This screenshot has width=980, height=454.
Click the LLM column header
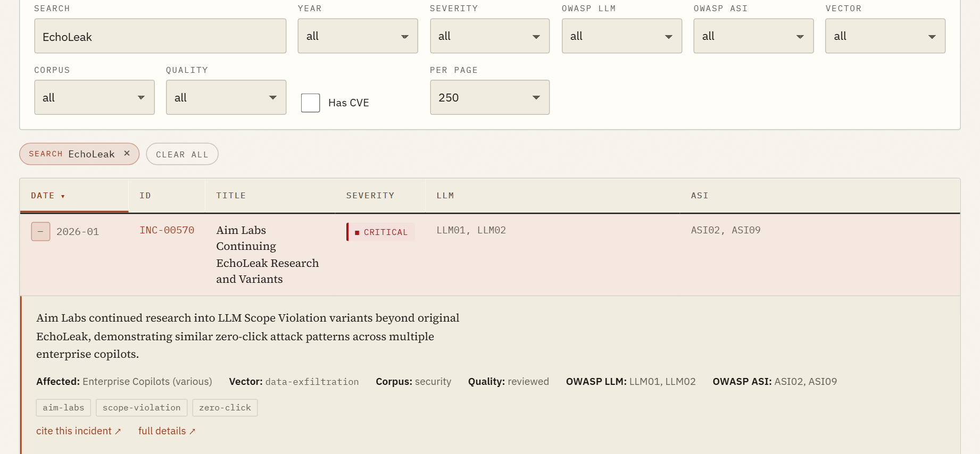click(x=552, y=196)
